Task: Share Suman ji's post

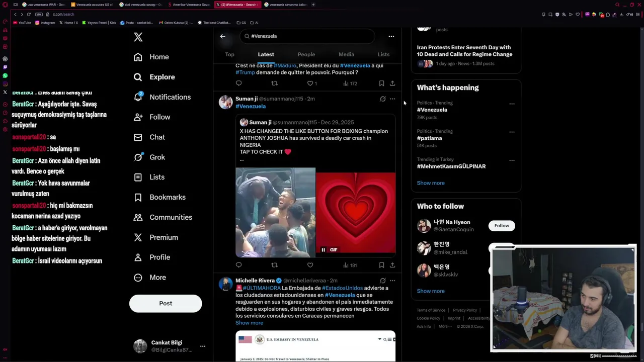Action: click(x=392, y=265)
